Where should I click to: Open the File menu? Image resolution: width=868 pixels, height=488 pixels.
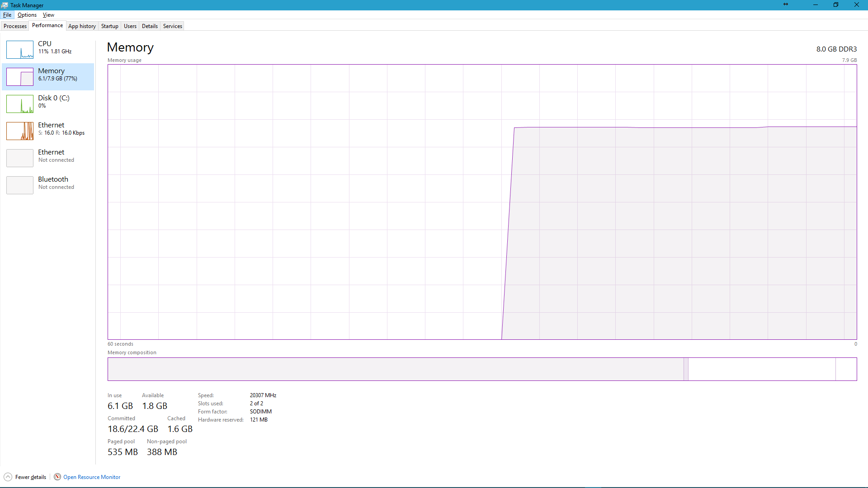[x=7, y=15]
